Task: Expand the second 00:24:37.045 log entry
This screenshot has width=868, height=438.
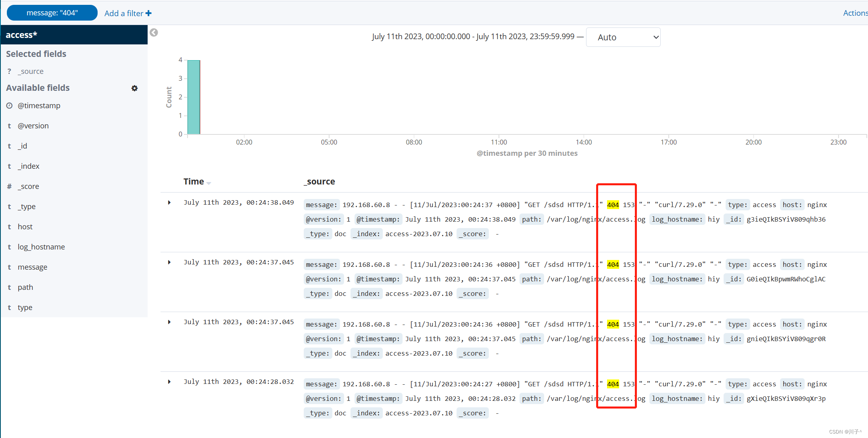Action: pyautogui.click(x=169, y=322)
